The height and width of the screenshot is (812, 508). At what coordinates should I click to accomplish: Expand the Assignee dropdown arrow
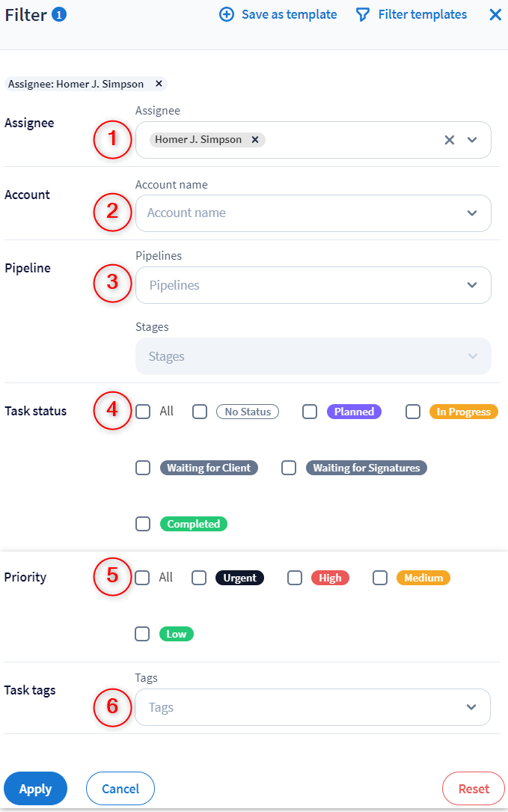tap(472, 140)
